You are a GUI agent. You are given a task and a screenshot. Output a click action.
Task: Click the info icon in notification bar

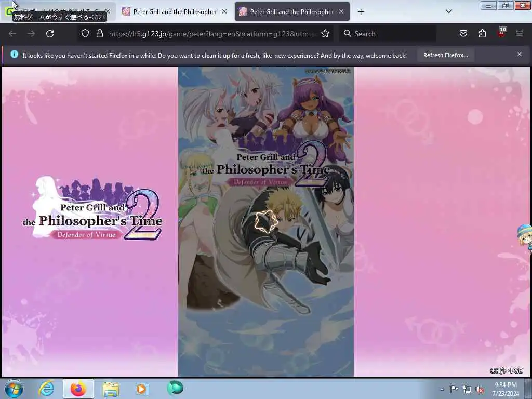click(x=14, y=54)
